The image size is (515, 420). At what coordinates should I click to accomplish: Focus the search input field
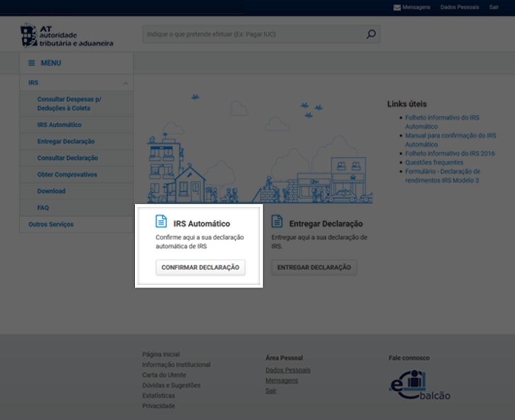point(253,34)
